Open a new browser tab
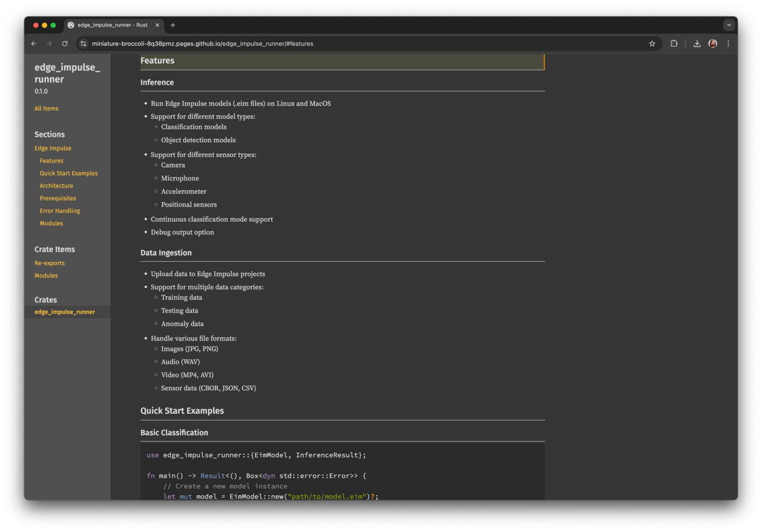 coord(173,25)
